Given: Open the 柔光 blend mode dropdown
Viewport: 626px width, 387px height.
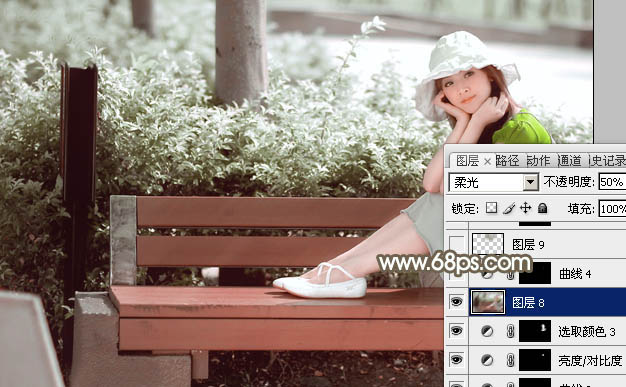Looking at the screenshot, I should tap(530, 183).
